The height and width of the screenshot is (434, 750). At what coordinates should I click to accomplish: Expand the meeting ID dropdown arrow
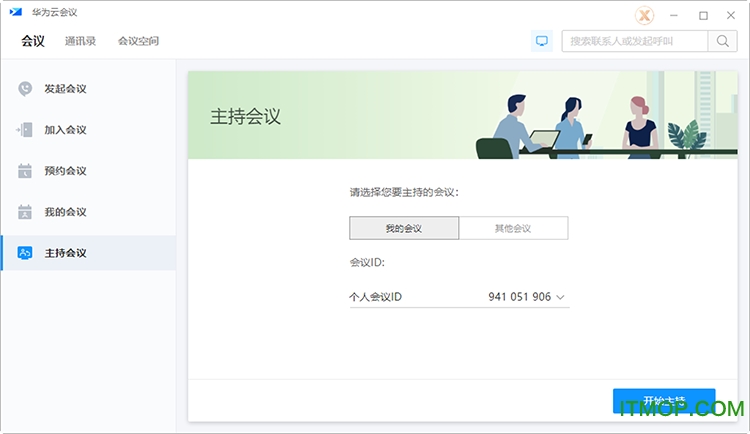coord(560,297)
